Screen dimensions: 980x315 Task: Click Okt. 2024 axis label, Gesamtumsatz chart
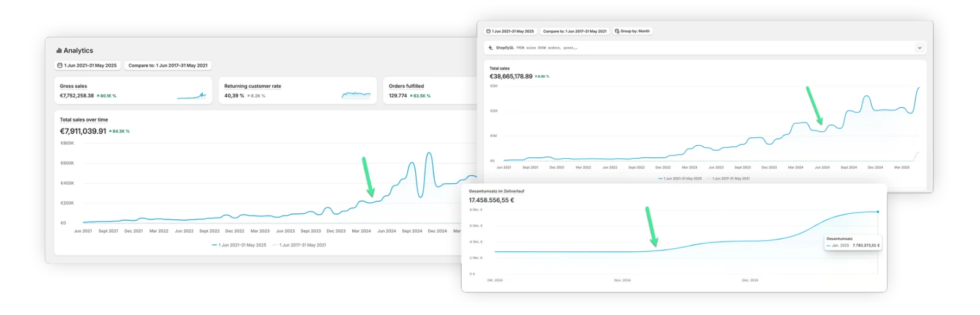(495, 281)
